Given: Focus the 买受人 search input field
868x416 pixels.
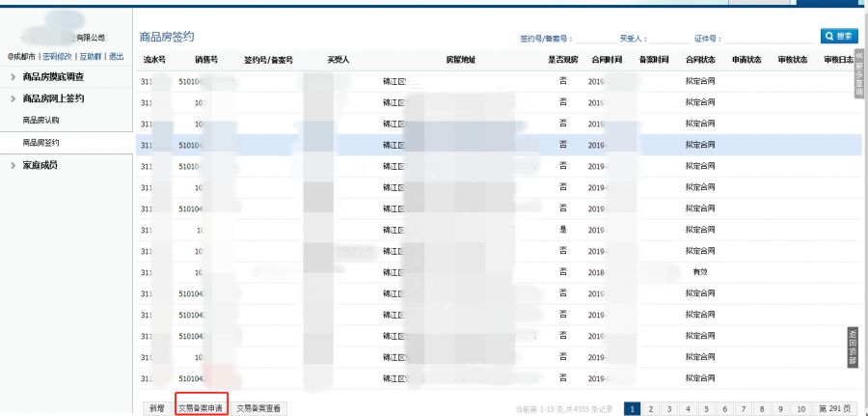Looking at the screenshot, I should [671, 39].
